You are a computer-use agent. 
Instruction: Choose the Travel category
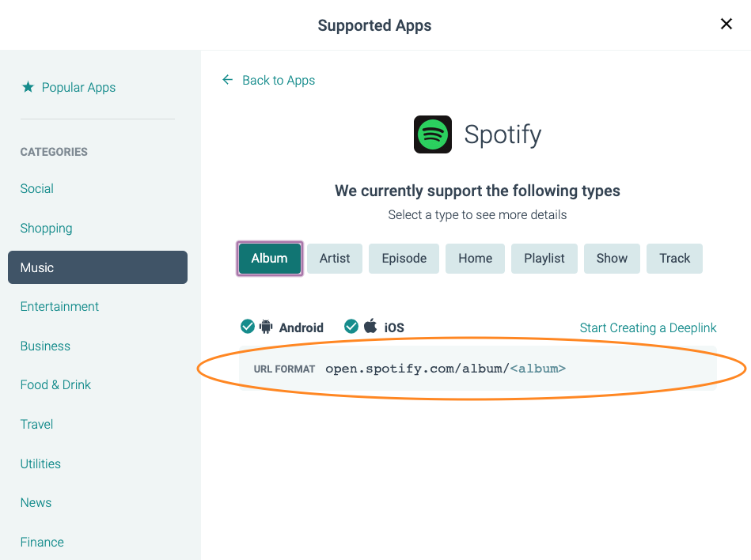(x=36, y=424)
